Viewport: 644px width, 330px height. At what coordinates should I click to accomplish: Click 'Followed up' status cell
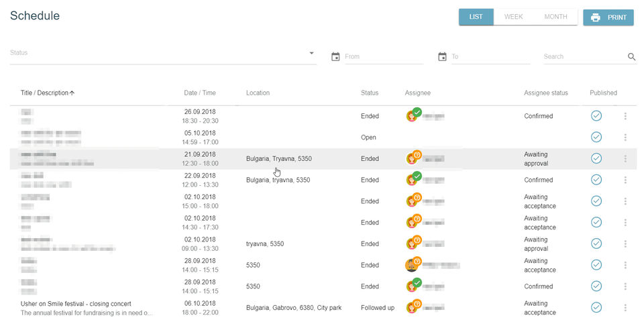click(378, 308)
